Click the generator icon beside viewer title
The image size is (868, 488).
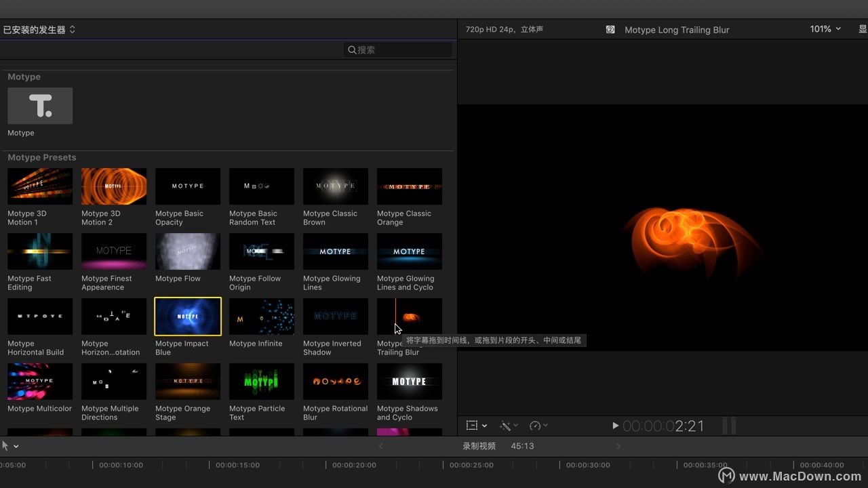click(x=610, y=30)
